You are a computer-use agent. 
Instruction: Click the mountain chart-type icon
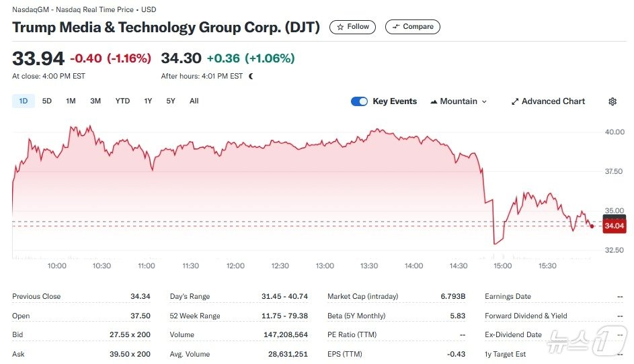[x=433, y=101]
